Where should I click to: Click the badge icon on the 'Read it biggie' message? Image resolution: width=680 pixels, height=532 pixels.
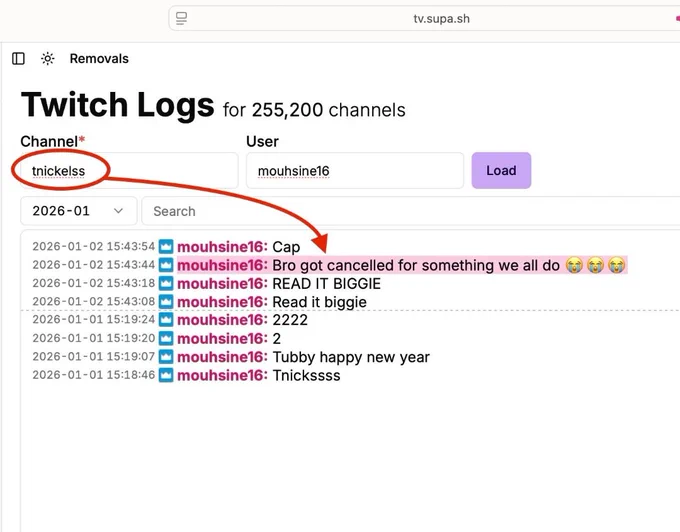(166, 301)
